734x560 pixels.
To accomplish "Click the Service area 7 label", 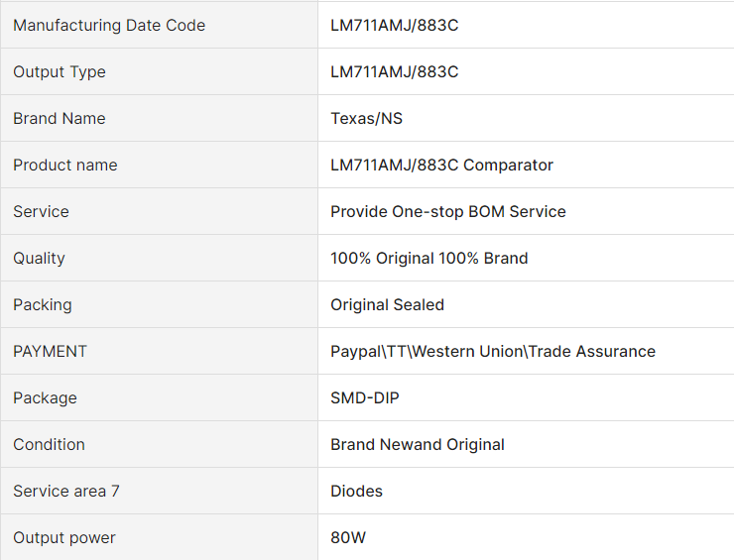I will [x=66, y=492].
